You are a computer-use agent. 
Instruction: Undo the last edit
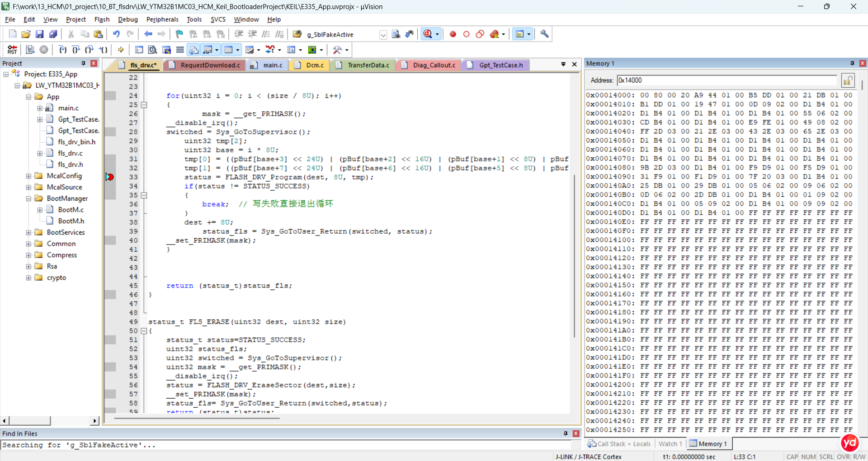pos(116,34)
